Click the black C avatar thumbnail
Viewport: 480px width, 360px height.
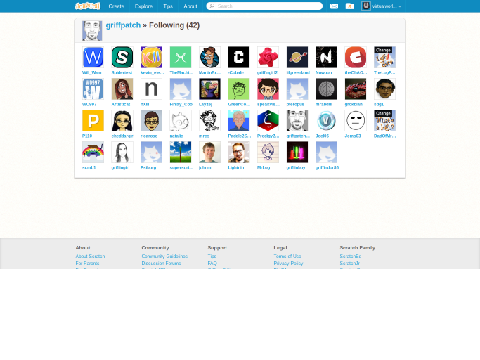click(x=238, y=57)
